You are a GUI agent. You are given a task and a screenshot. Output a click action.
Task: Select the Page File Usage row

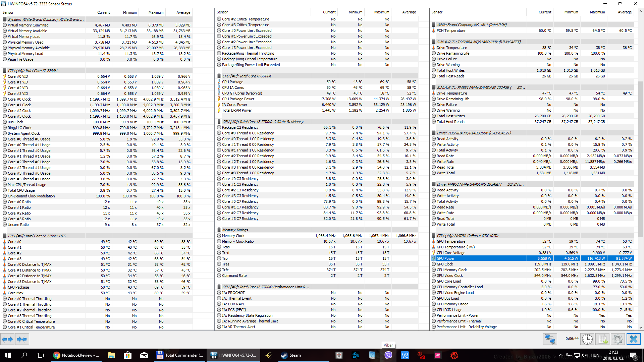97,59
